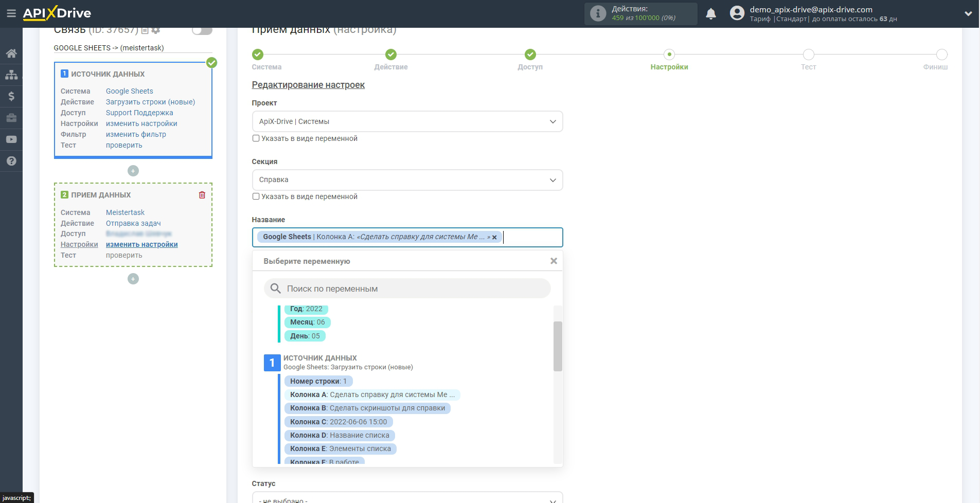980x503 pixels.
Task: Select variable 'Год: 2022'
Action: [x=306, y=309]
